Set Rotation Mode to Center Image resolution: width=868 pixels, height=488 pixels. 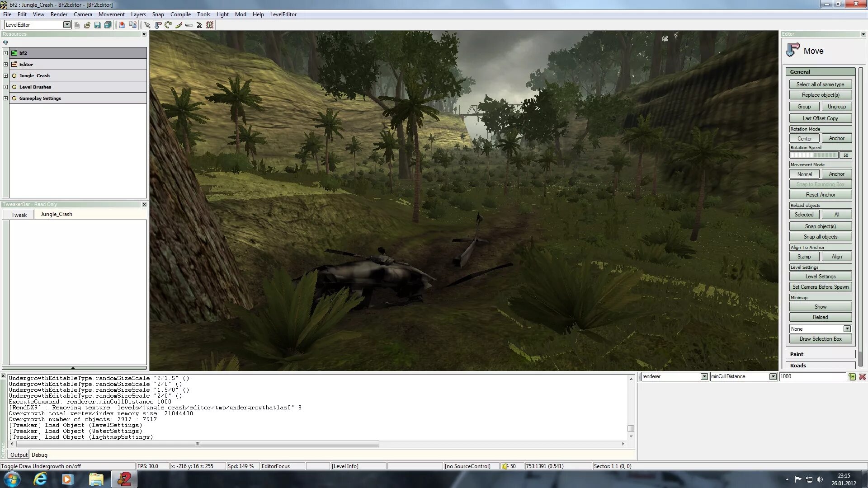[804, 138]
